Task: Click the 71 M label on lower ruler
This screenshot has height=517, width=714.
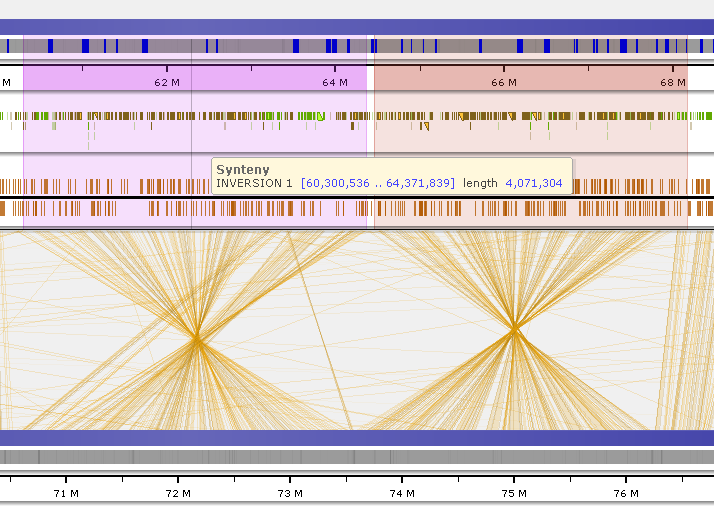Action: pyautogui.click(x=66, y=493)
